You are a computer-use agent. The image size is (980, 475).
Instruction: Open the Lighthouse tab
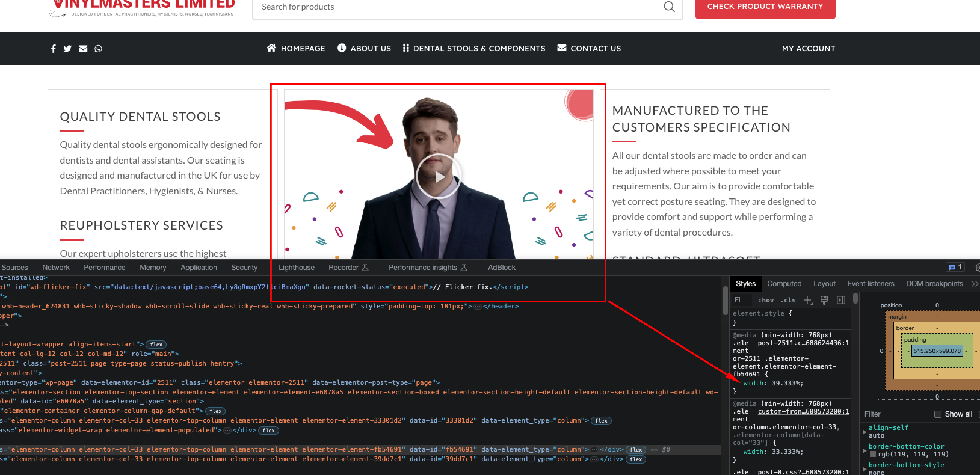click(x=297, y=268)
